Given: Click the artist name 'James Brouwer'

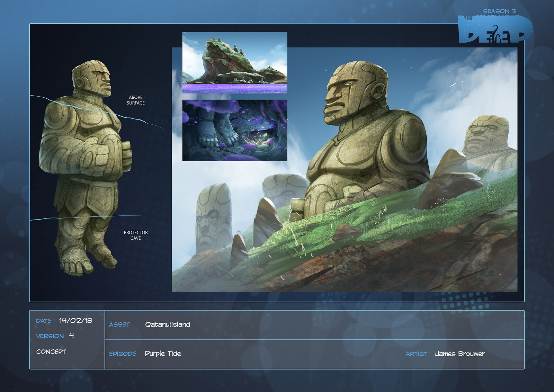Looking at the screenshot, I should click(x=459, y=354).
